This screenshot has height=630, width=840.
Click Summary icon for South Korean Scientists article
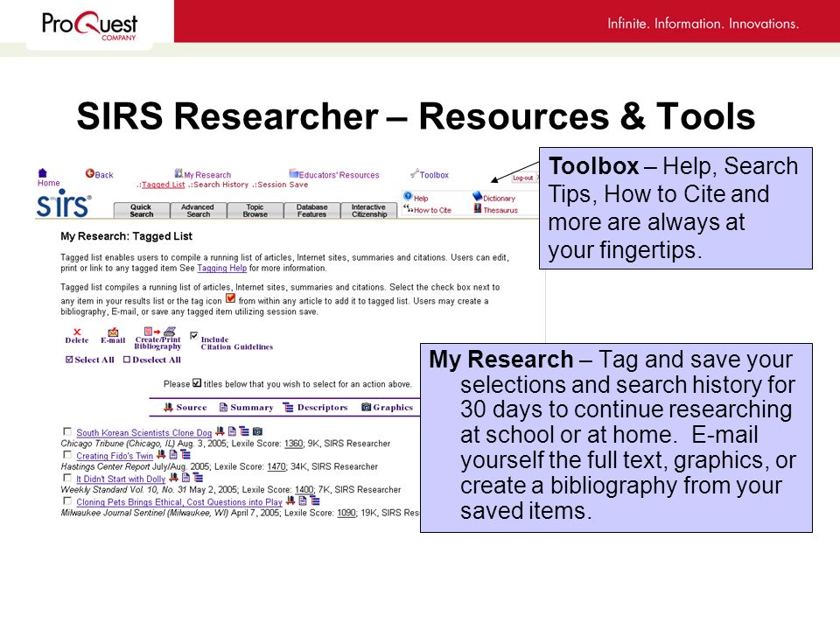(x=232, y=430)
